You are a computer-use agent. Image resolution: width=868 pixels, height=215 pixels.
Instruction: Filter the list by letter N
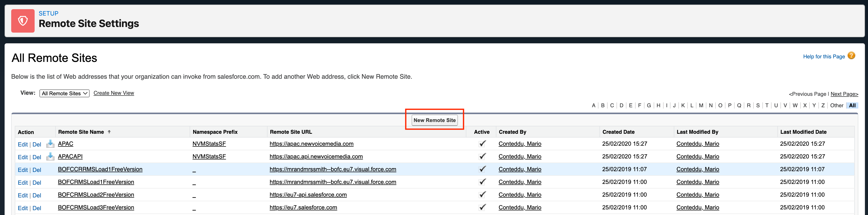coord(711,105)
